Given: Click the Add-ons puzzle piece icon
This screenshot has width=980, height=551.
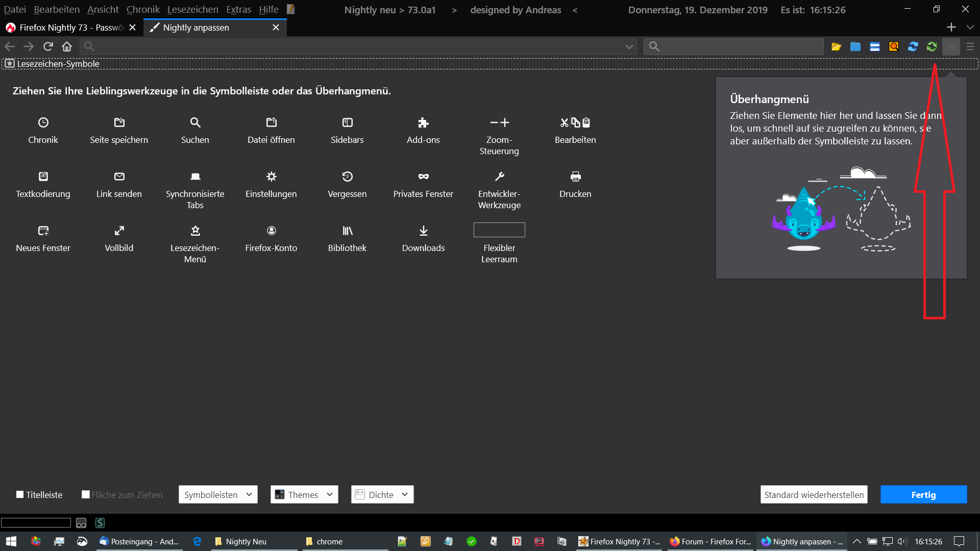Looking at the screenshot, I should tap(423, 122).
